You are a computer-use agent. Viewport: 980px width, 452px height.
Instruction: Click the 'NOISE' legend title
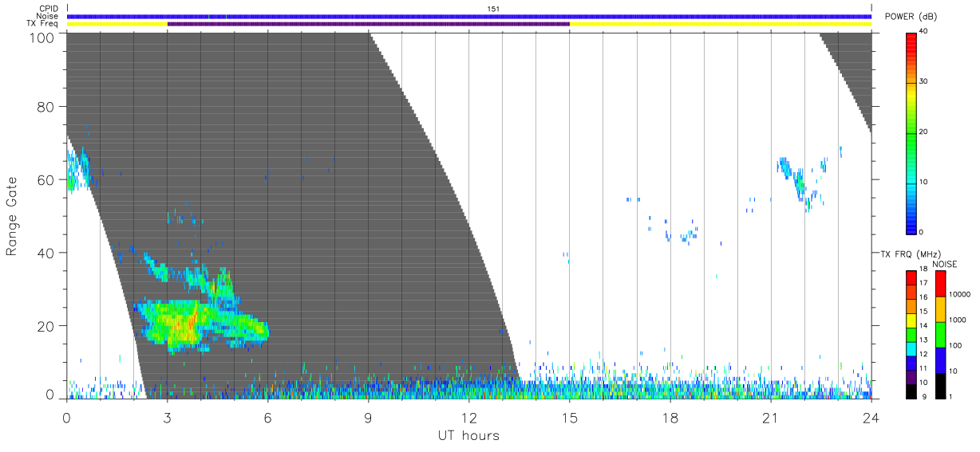945,264
